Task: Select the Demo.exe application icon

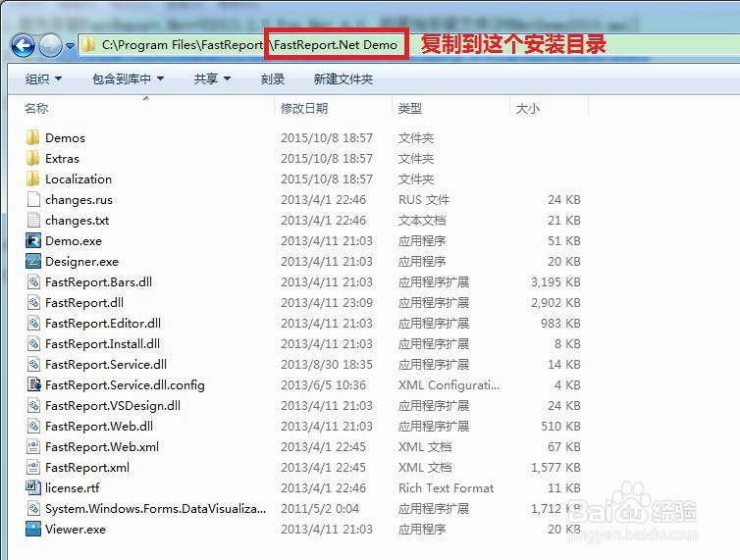Action: tap(33, 240)
